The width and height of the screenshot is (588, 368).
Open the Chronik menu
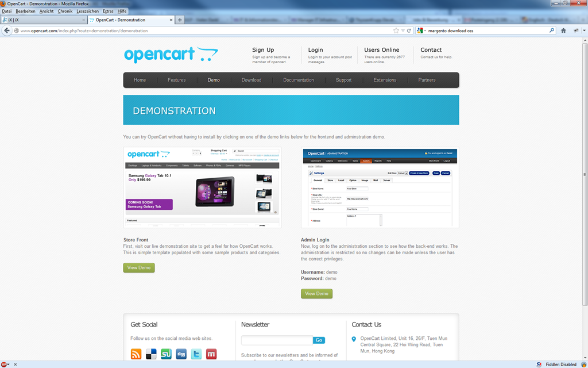65,11
